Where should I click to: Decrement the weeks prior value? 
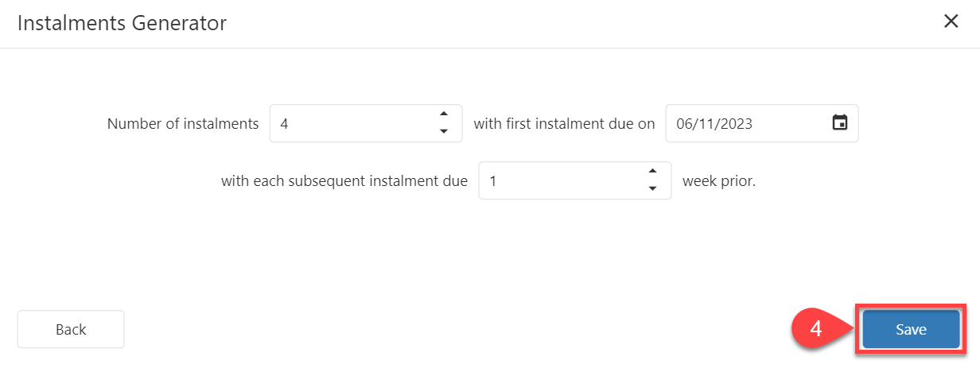pos(653,189)
